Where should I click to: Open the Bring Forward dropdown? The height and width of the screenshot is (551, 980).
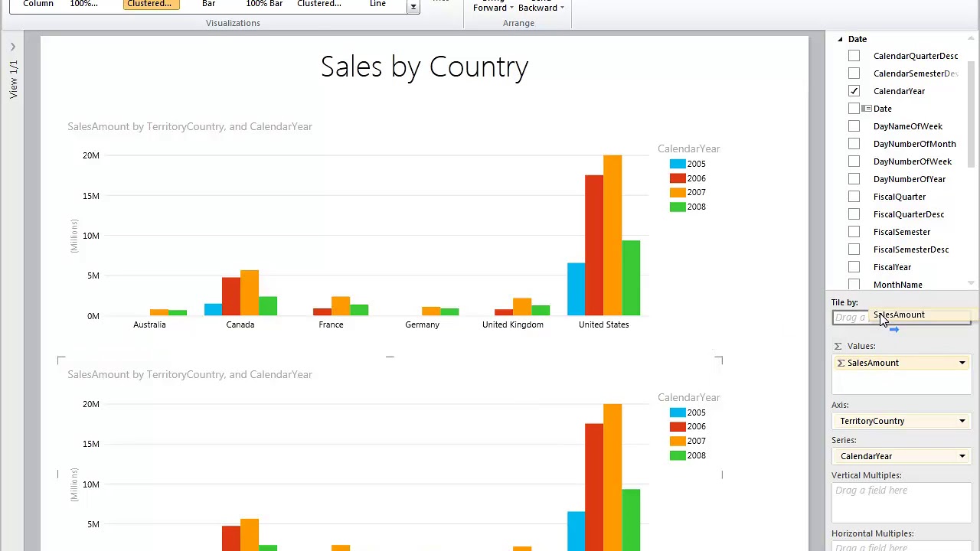tap(493, 7)
